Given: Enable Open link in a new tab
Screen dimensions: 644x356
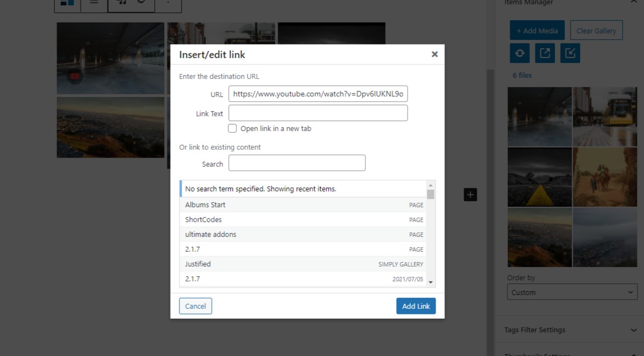Looking at the screenshot, I should (x=233, y=128).
